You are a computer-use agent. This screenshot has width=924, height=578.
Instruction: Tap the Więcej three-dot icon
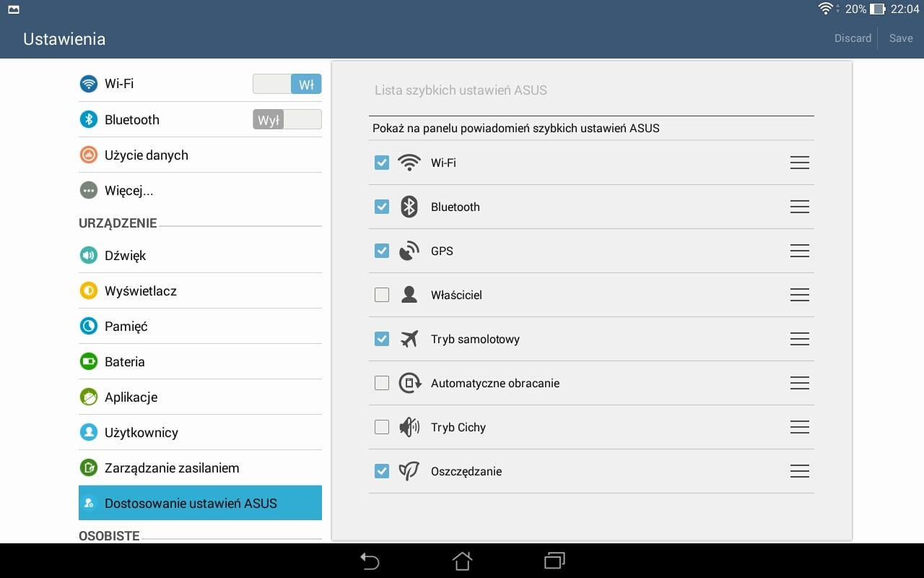coord(88,190)
